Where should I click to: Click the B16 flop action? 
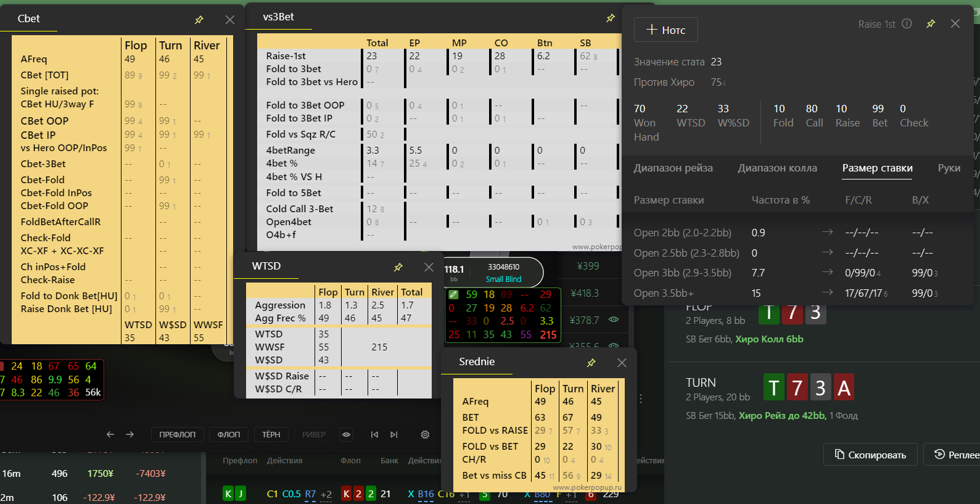click(x=426, y=494)
